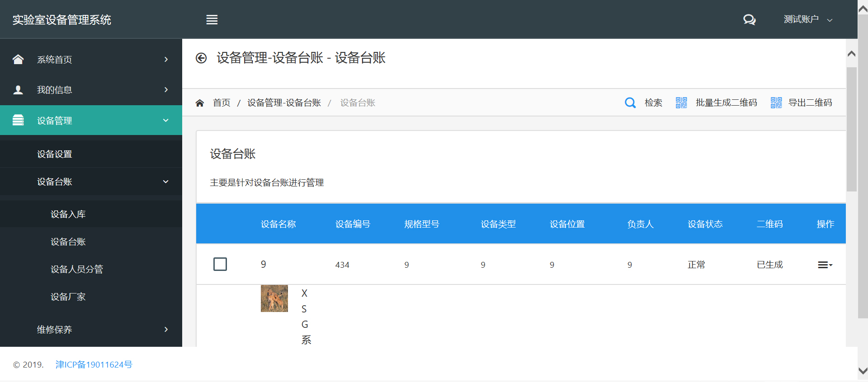Open 设备入库 in the sidebar
The width and height of the screenshot is (868, 382).
(68, 214)
